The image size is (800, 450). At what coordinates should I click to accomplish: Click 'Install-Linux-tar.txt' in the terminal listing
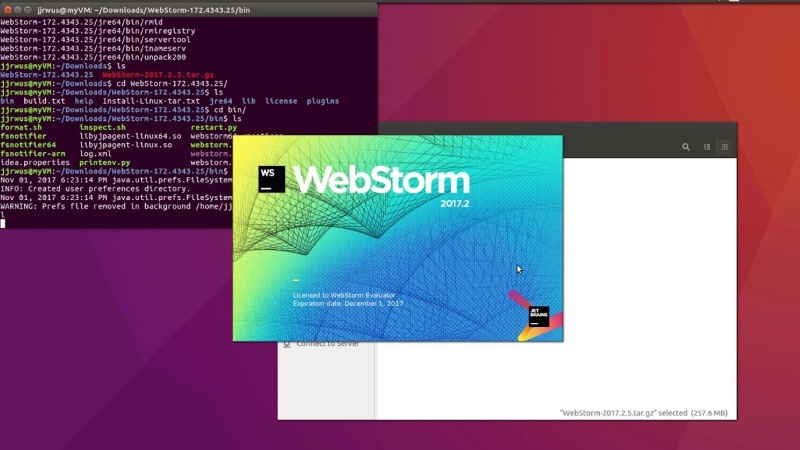point(151,101)
